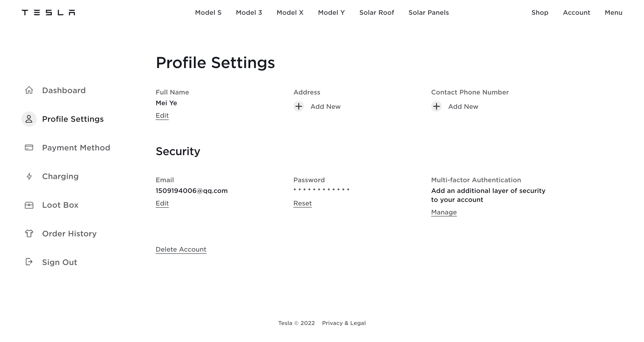Open the Model Y page
The width and height of the screenshot is (644, 342).
pyautogui.click(x=331, y=13)
